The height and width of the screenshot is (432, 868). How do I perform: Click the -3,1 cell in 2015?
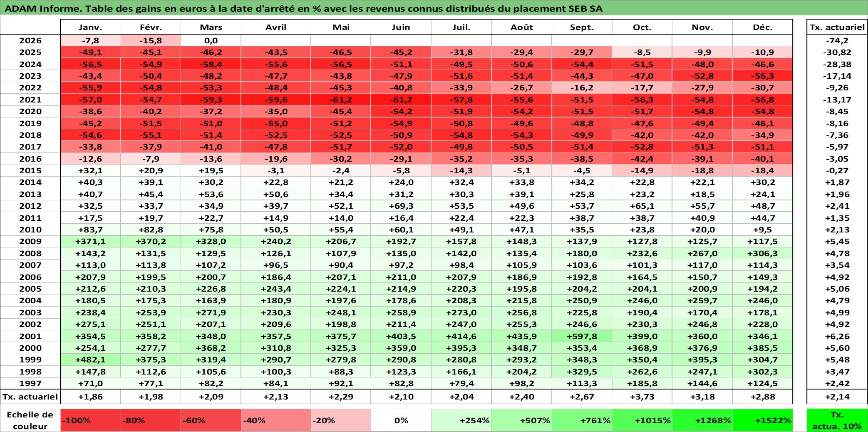click(276, 170)
